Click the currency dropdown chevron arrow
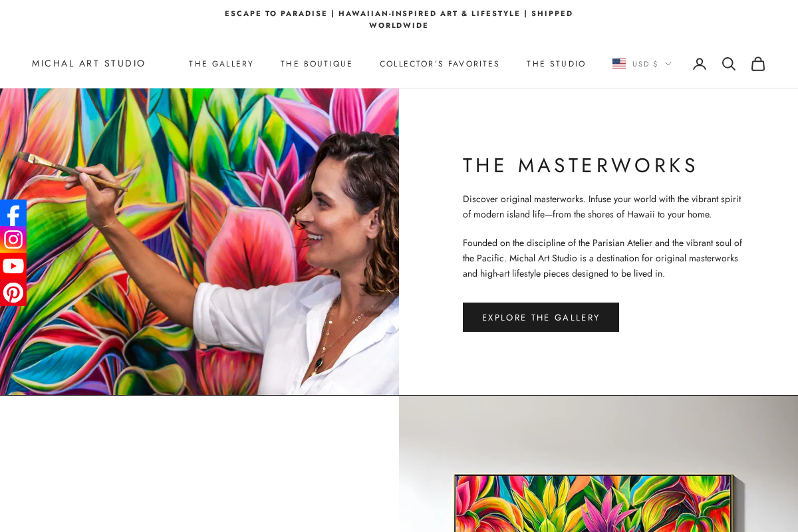This screenshot has width=798, height=532. [668, 64]
